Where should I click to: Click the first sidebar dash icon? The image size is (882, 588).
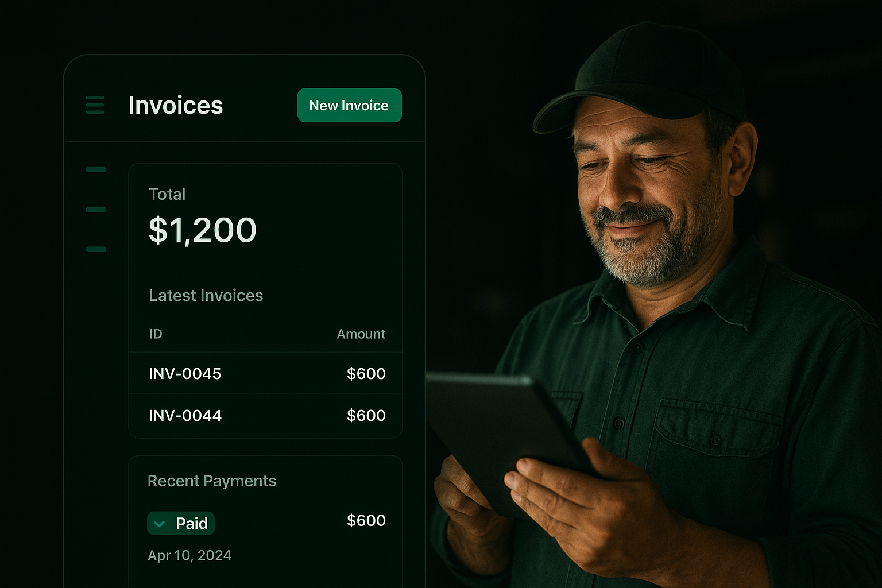pyautogui.click(x=96, y=169)
